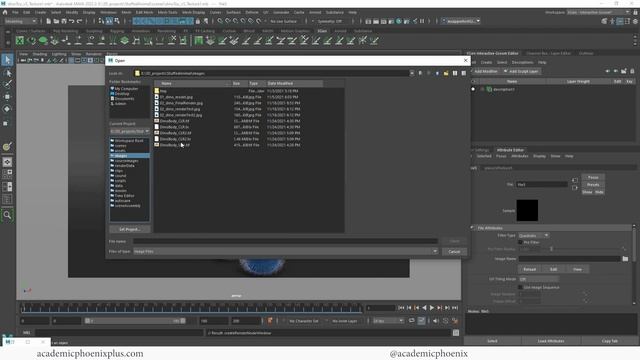This screenshot has height=360, width=640.
Task: Open the menu set dropdown on the status line
Action: (20, 21)
